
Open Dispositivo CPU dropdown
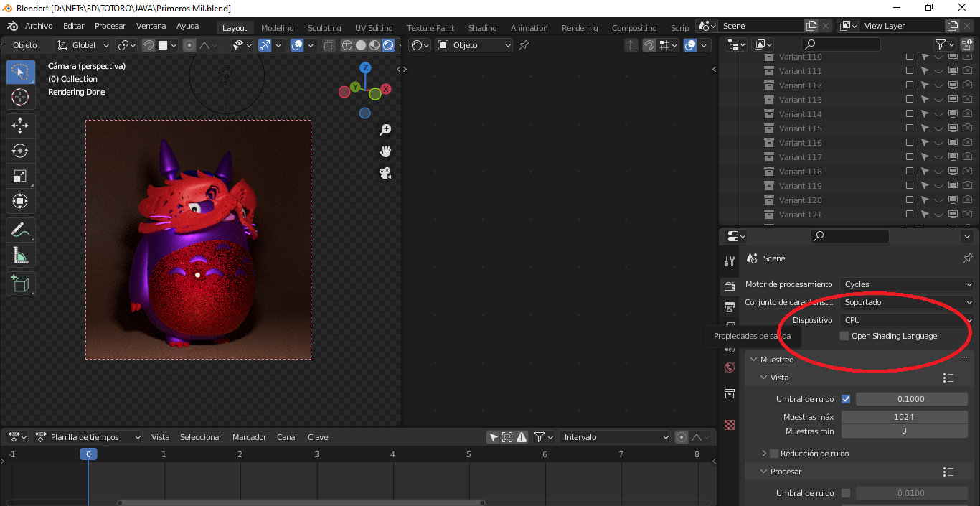[907, 320]
